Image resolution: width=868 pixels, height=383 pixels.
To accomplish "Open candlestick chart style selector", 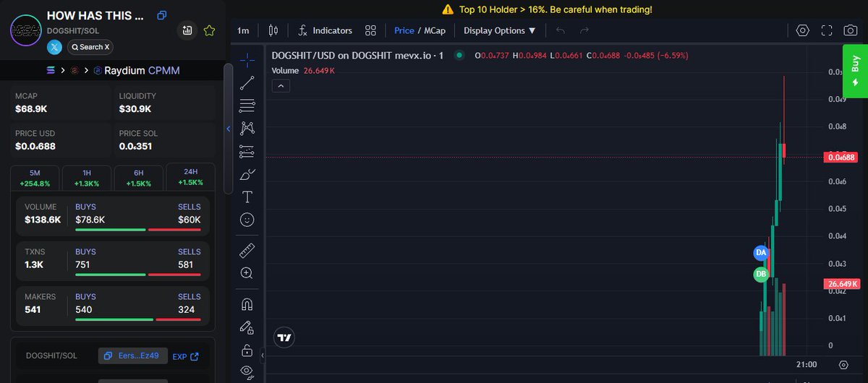I will 273,30.
